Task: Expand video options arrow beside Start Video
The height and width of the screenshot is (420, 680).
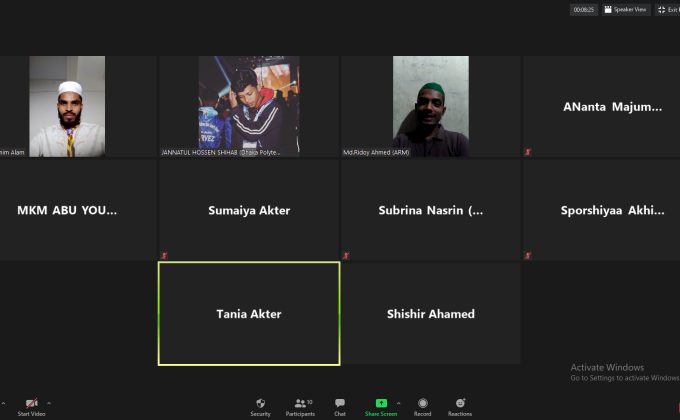Action: point(49,403)
